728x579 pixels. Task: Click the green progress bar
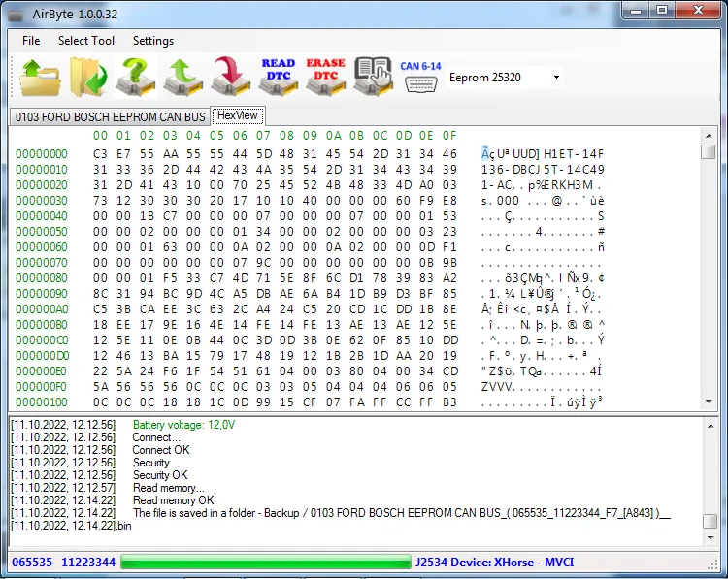click(265, 563)
